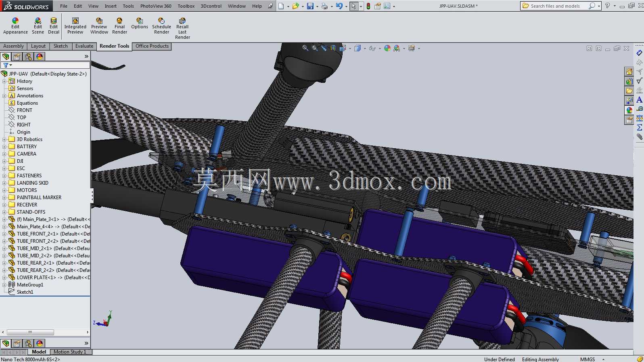Click MMGS unit system in status bar

588,359
